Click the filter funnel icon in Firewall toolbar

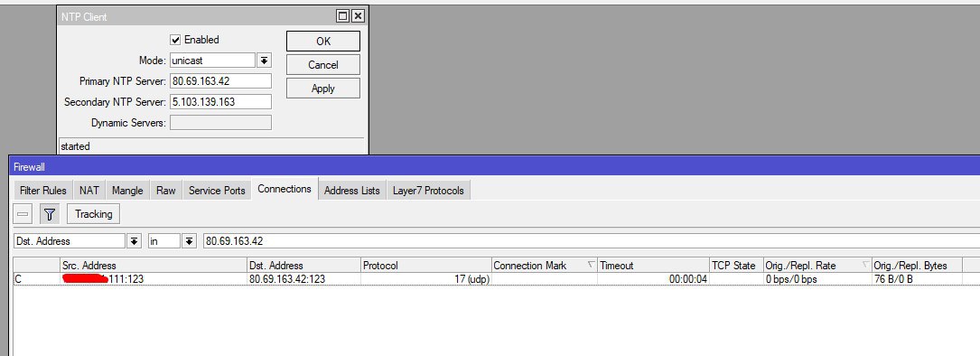[x=50, y=215]
